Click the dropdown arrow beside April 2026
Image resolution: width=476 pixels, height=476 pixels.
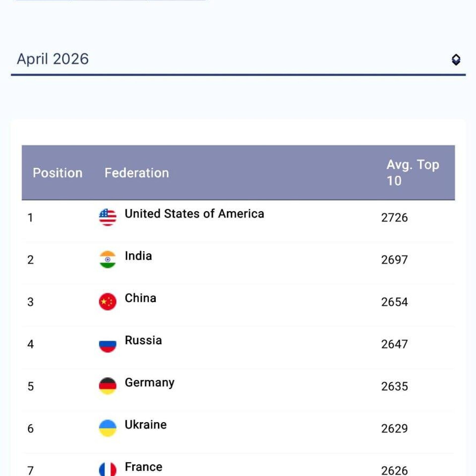tap(456, 60)
